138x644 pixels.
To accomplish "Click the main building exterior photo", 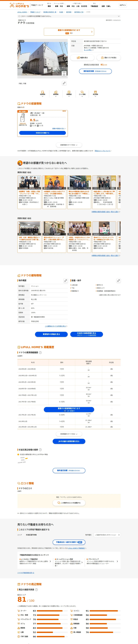I will click(43, 59).
